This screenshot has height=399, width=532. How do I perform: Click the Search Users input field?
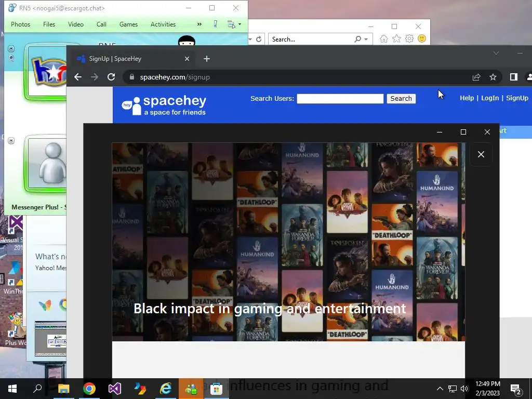tap(340, 99)
